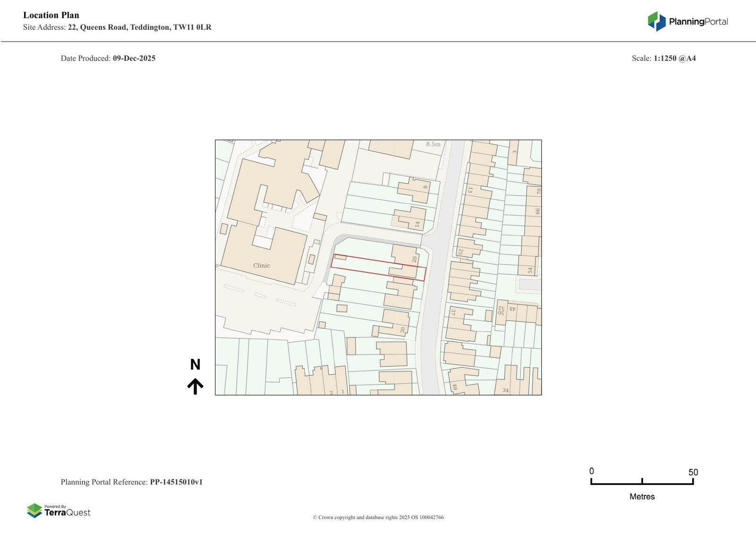The image size is (756, 535).
Task: Click the red site boundary outline
Action: click(378, 267)
